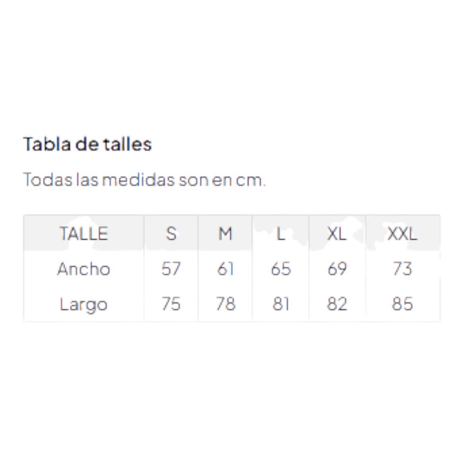Select the Largo row label
Image resolution: width=476 pixels, height=476 pixels.
[84, 304]
